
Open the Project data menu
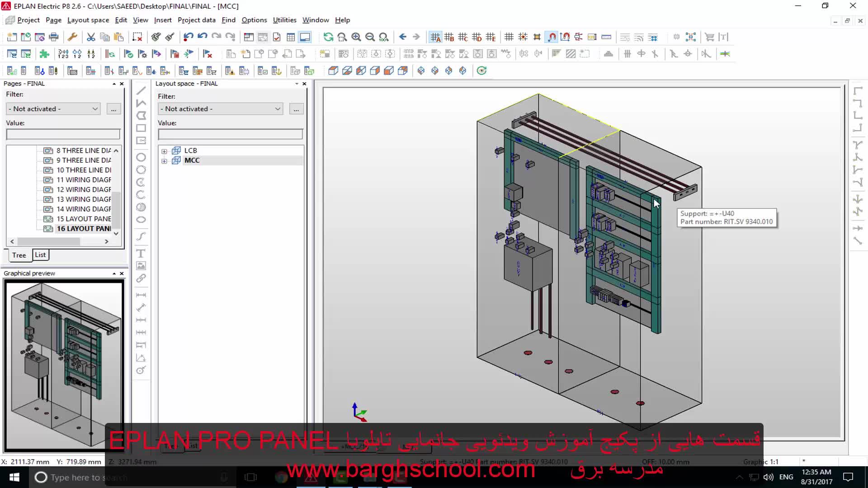point(196,20)
